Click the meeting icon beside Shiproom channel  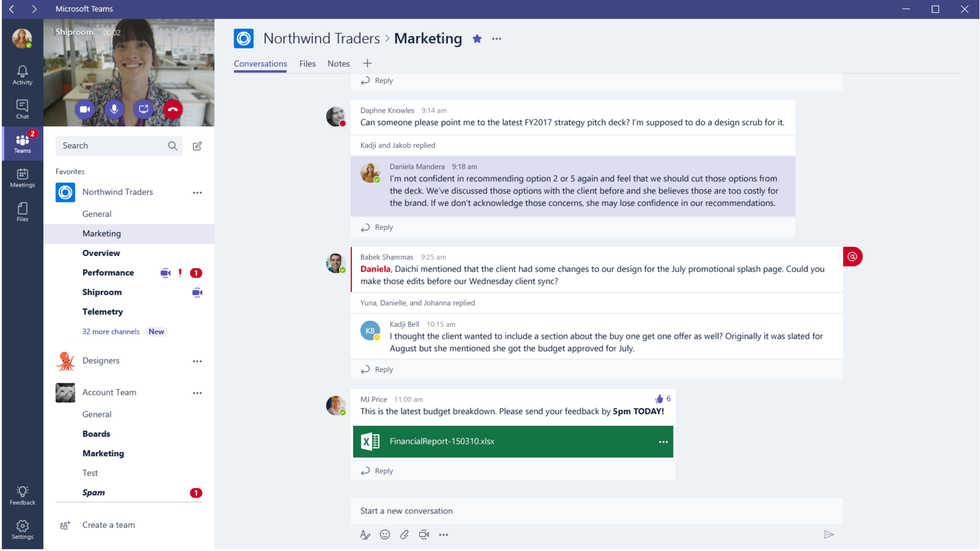[197, 292]
